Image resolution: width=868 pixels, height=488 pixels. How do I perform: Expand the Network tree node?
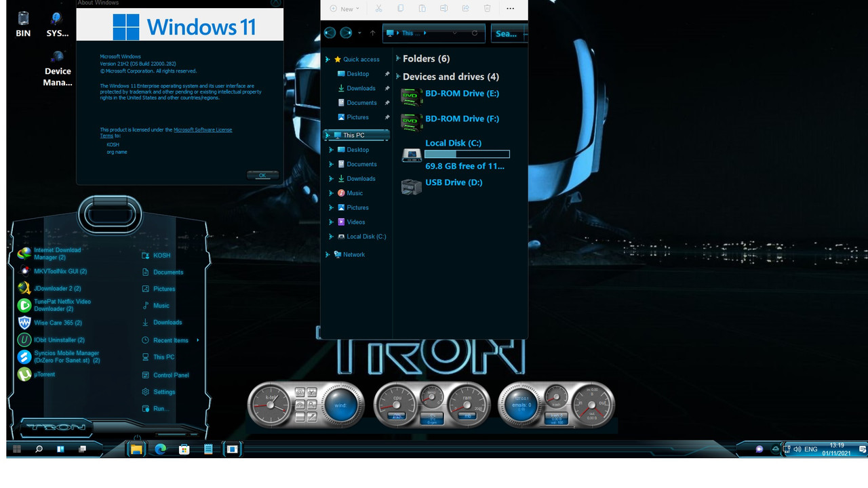(x=328, y=255)
